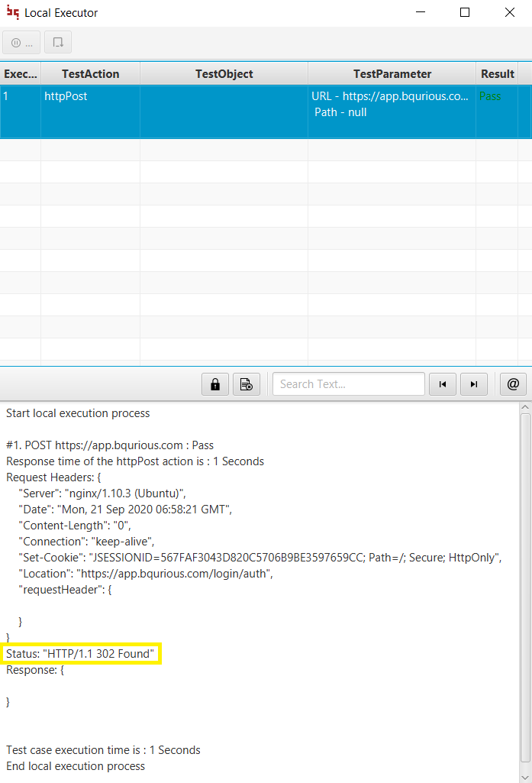This screenshot has width=532, height=783.
Task: Click the Local Executor app logo icon
Action: click(x=13, y=12)
